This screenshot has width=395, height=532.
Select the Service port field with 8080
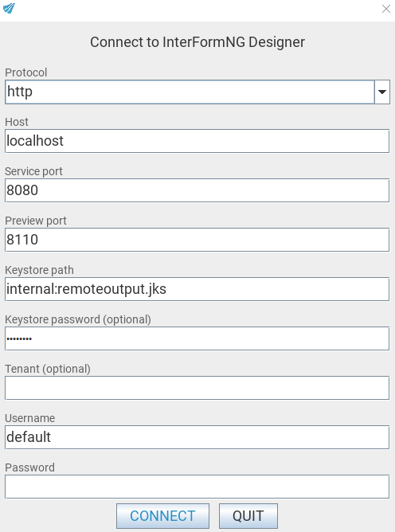197,190
